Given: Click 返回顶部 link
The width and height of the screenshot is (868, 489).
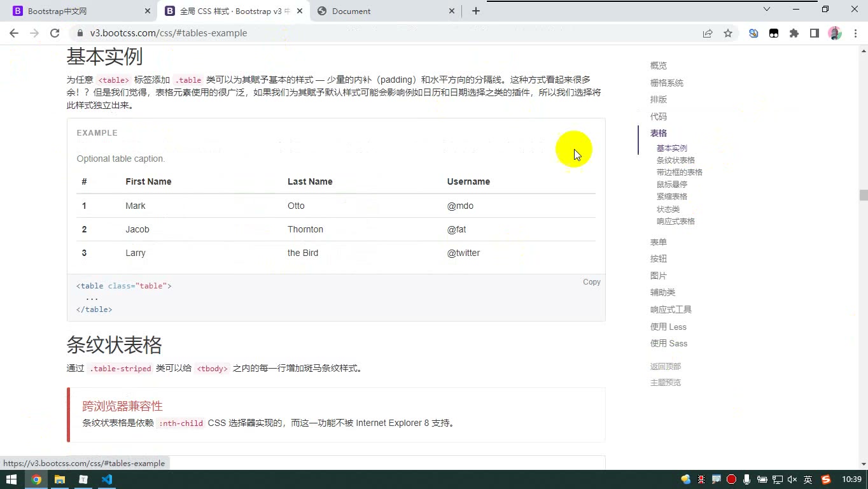Looking at the screenshot, I should (666, 367).
